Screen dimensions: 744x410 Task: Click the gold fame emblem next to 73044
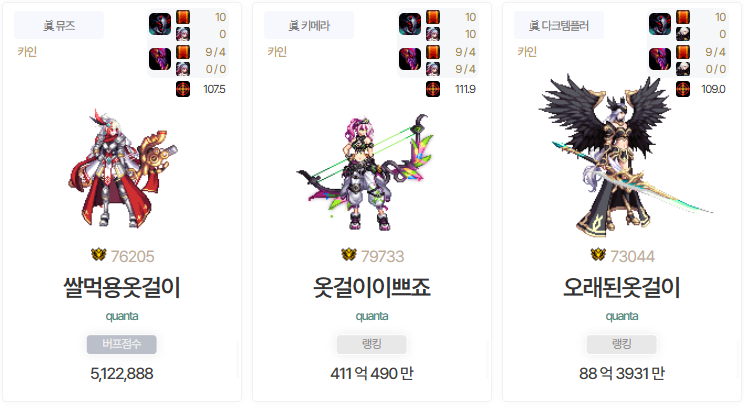pos(598,255)
